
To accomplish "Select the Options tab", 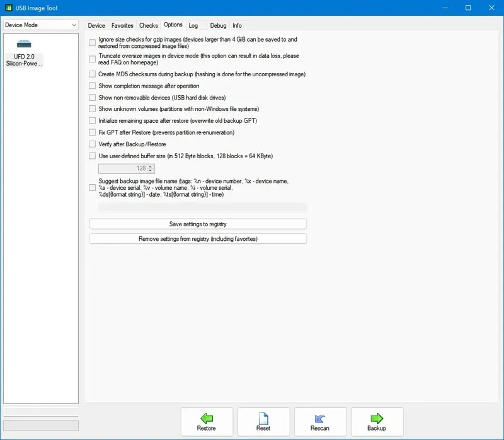I will pyautogui.click(x=173, y=25).
